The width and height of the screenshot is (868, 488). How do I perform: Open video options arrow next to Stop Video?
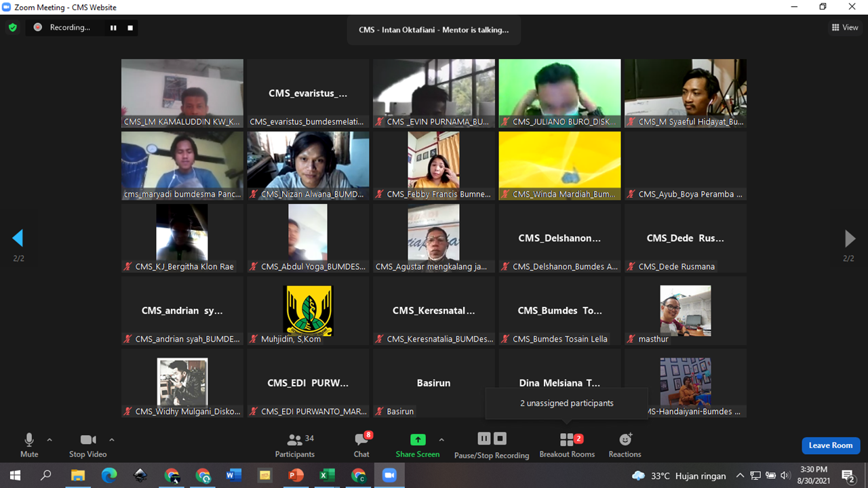(x=112, y=440)
